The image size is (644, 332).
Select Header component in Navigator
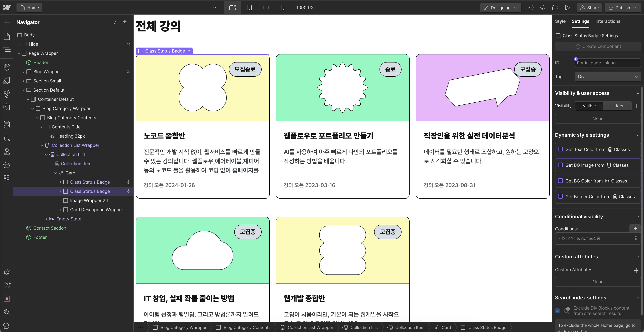coord(40,62)
